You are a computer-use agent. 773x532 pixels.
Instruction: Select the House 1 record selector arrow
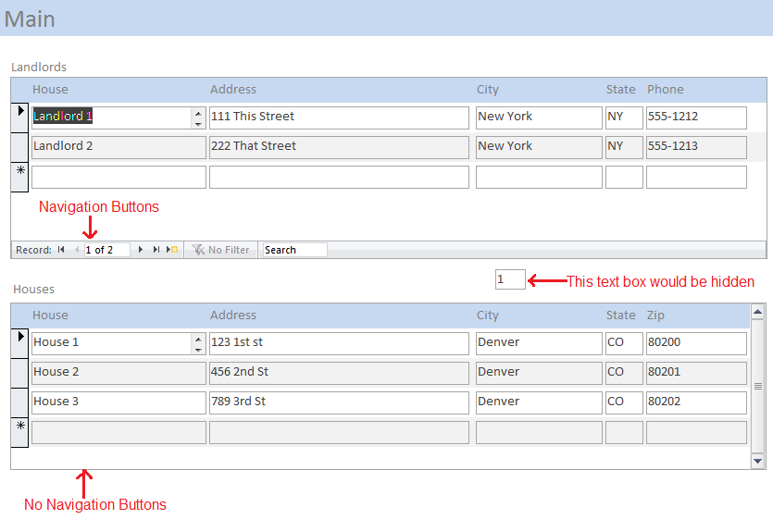19,343
